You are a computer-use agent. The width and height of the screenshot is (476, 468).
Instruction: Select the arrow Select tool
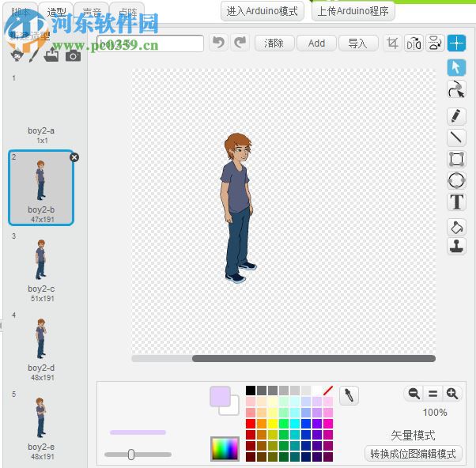[x=456, y=67]
